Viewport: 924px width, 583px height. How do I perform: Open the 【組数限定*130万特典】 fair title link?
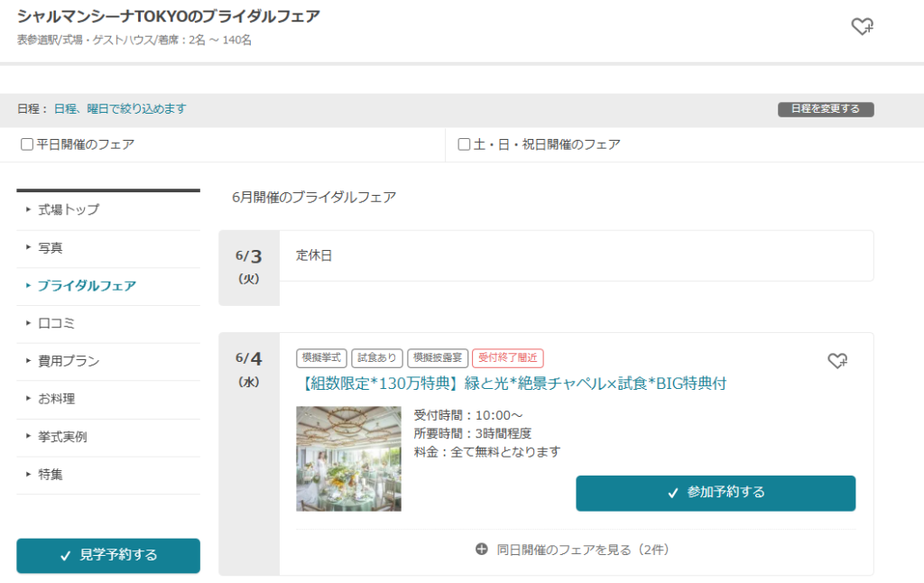pos(513,384)
